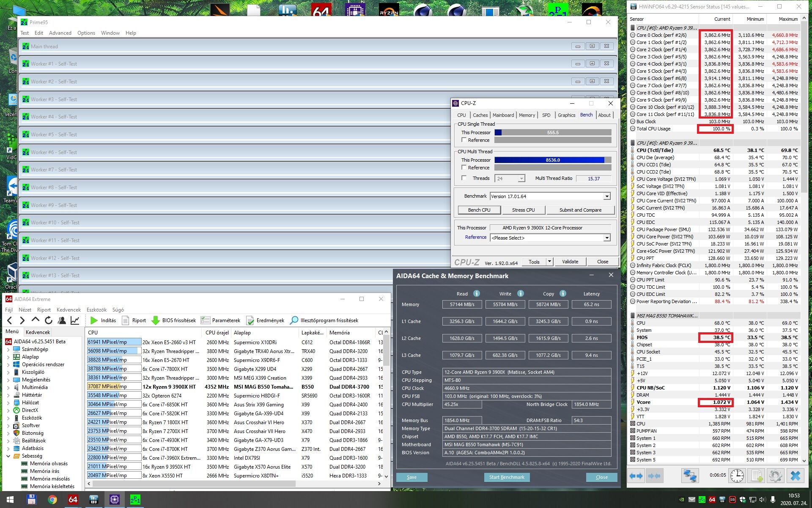This screenshot has height=508, width=812.
Task: Open AIDA64 Eszközök menu
Action: point(96,310)
